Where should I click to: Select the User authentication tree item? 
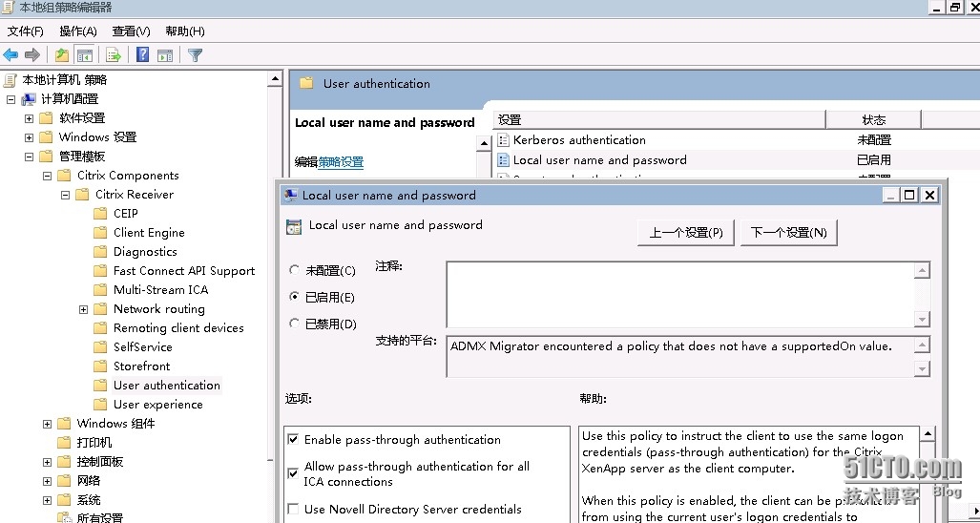[167, 385]
